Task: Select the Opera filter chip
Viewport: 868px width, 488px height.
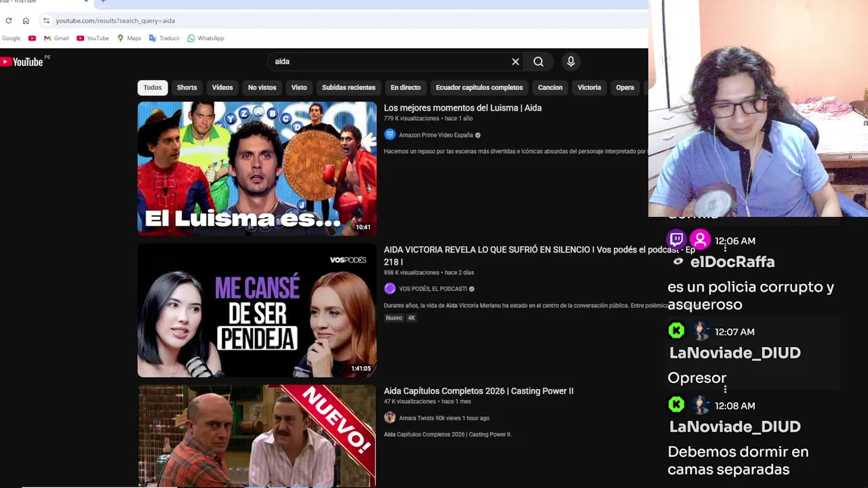Action: pyautogui.click(x=625, y=87)
